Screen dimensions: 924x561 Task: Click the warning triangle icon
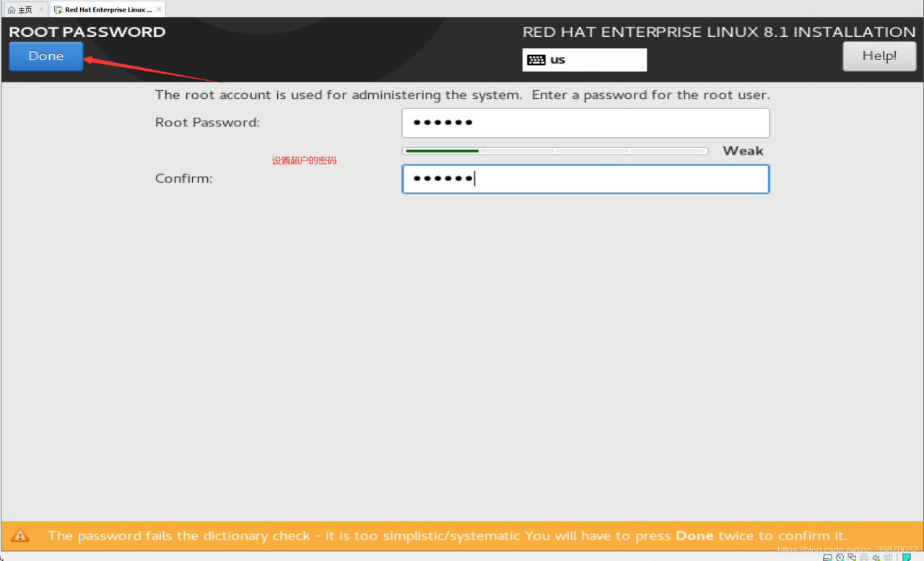coord(20,536)
